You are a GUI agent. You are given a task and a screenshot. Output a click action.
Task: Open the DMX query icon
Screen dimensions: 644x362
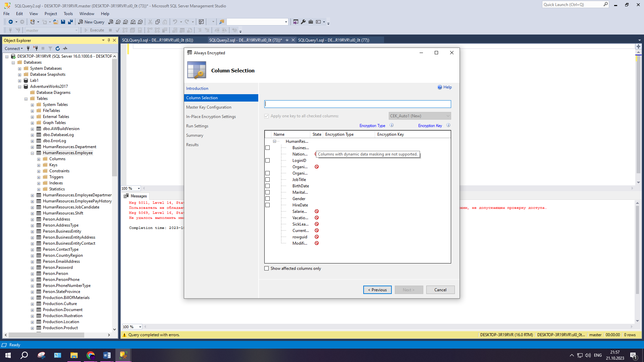125,22
